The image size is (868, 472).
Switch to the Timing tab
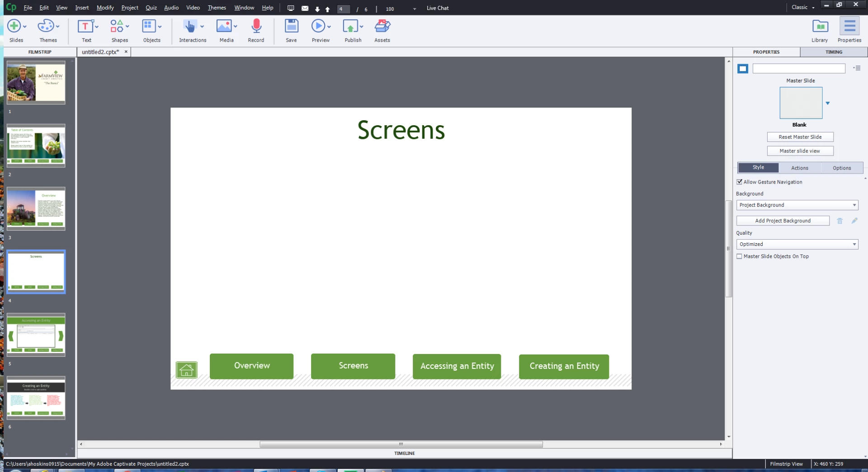834,52
